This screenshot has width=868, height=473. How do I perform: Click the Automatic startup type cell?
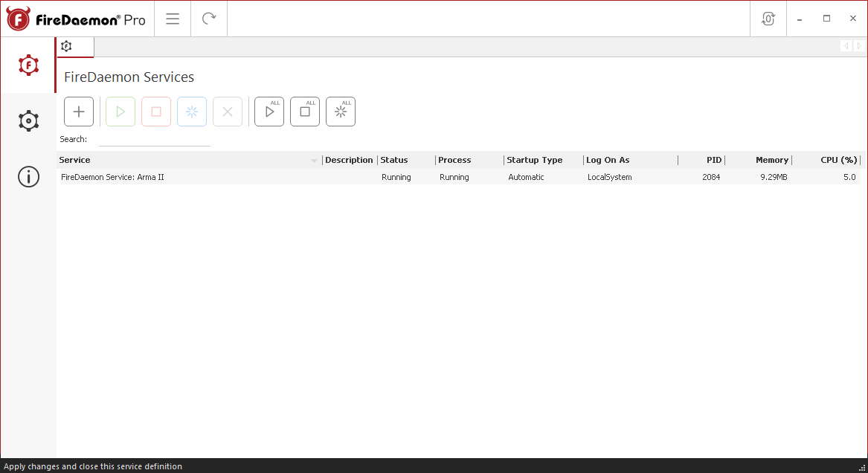pos(526,177)
